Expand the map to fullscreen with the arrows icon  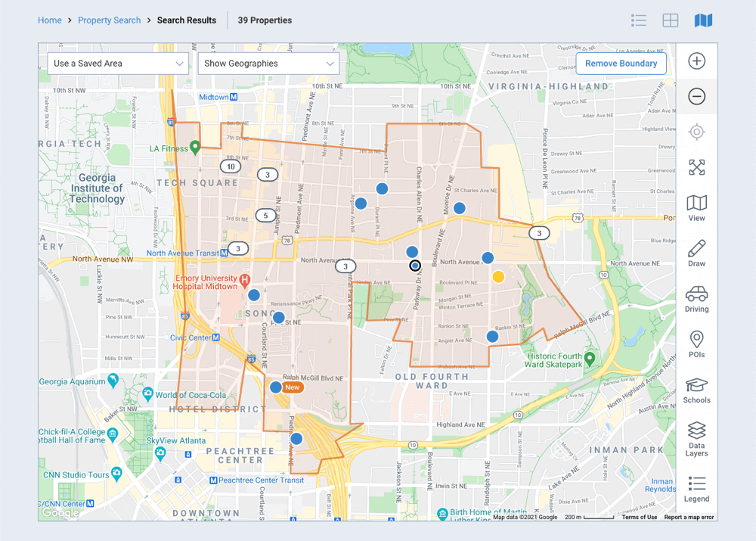coord(697,167)
